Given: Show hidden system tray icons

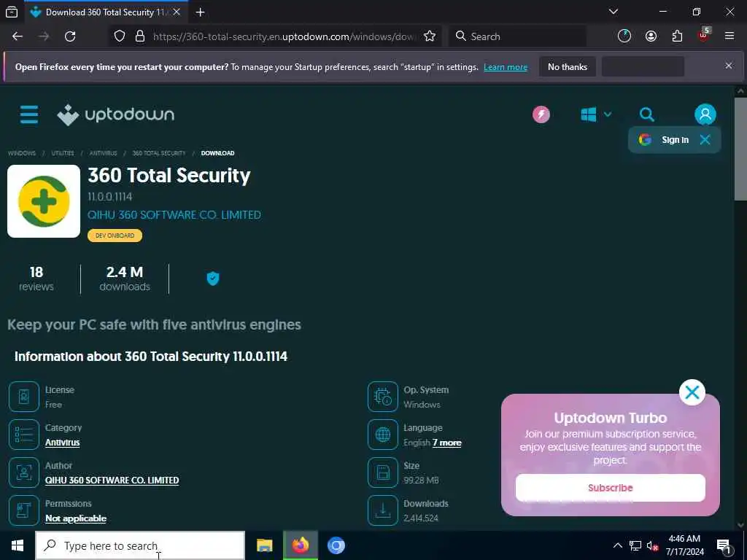Looking at the screenshot, I should pyautogui.click(x=617, y=545).
